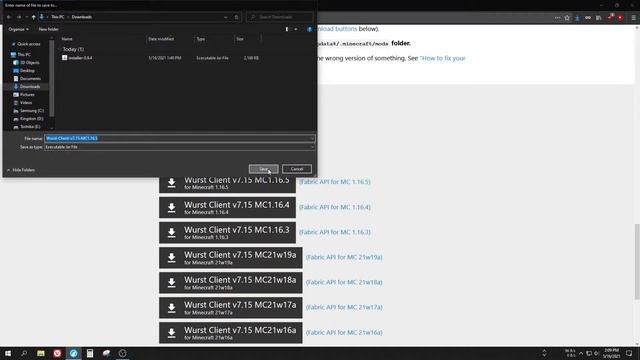The image size is (640, 360).
Task: Open notification center in taskbar
Action: point(629,353)
